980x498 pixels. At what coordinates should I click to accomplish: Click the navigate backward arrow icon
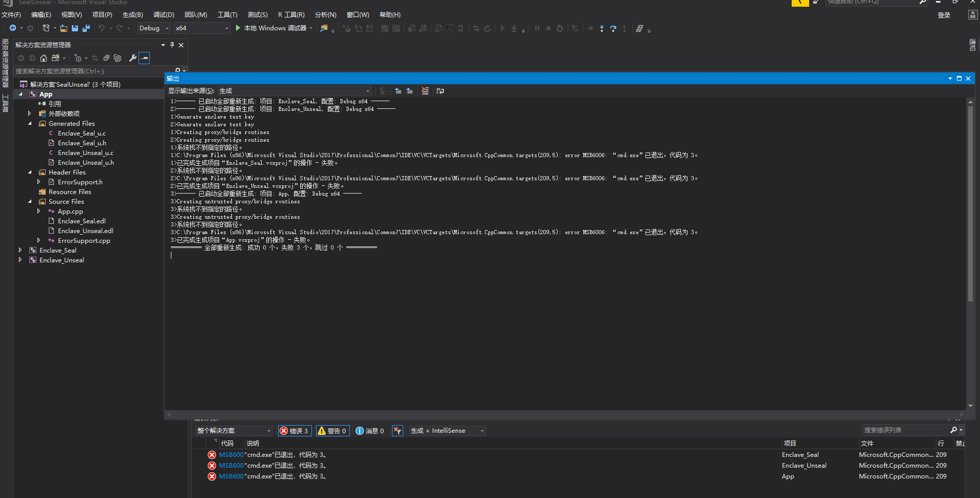point(13,28)
